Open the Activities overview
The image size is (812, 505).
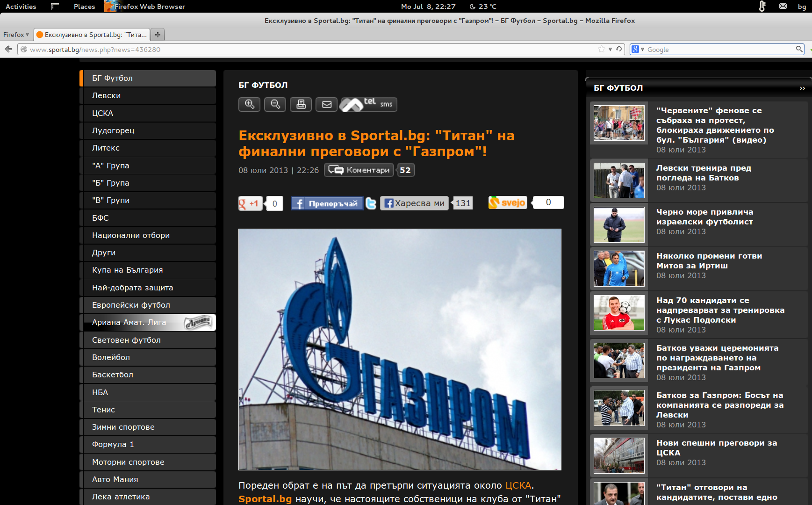point(21,7)
